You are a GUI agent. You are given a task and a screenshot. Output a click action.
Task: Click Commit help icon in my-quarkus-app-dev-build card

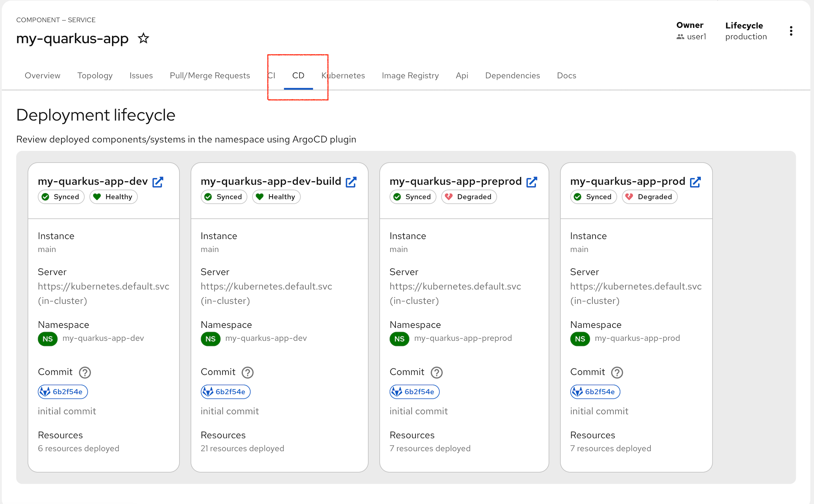247,372
